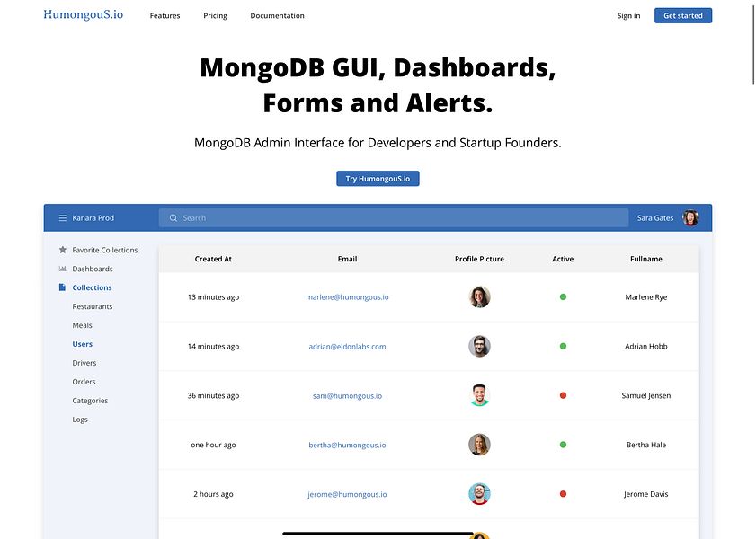Image resolution: width=756 pixels, height=539 pixels.
Task: Toggle the green active dot for Adrian Hobb
Action: click(x=563, y=346)
